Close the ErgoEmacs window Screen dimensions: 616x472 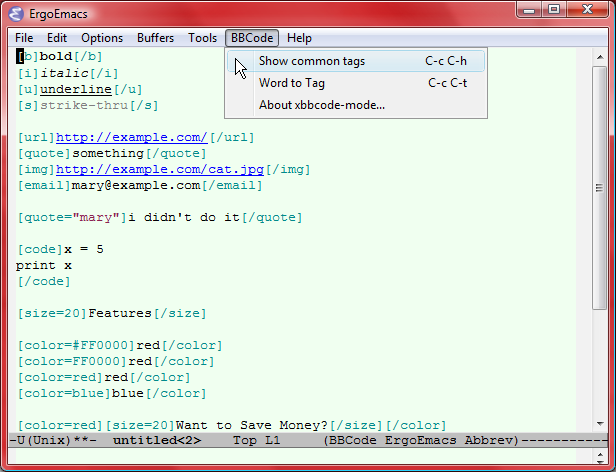click(x=587, y=10)
